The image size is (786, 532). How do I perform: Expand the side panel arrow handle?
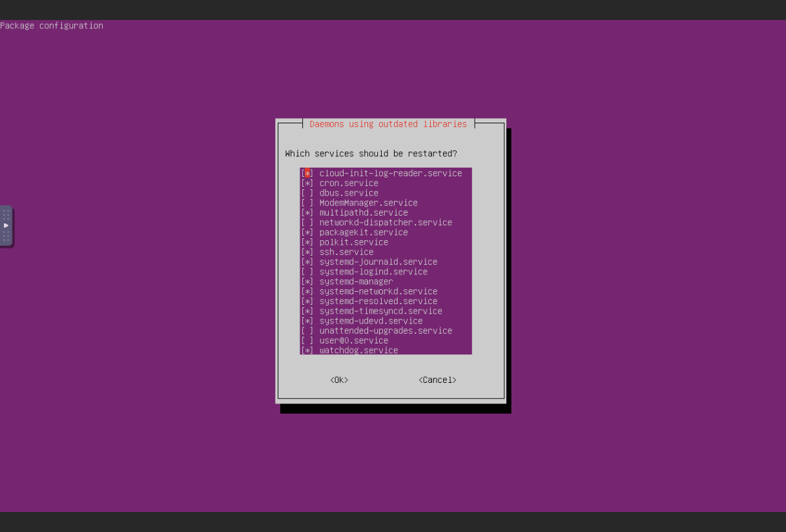tap(6, 225)
